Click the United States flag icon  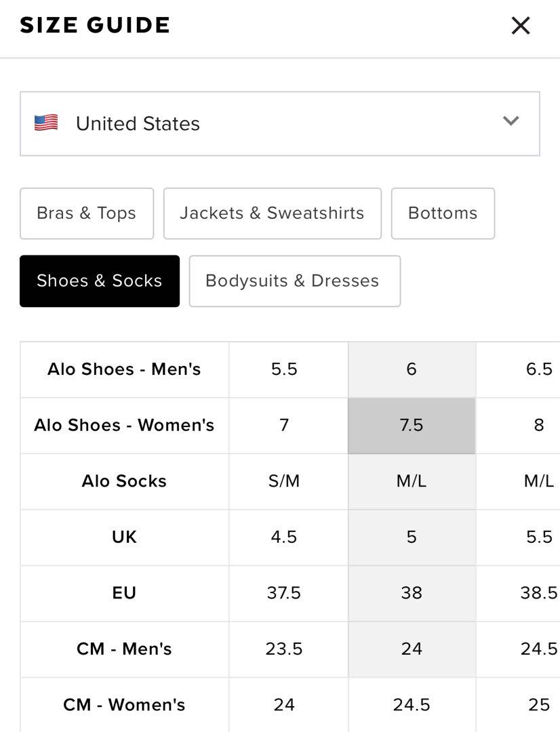pyautogui.click(x=46, y=123)
